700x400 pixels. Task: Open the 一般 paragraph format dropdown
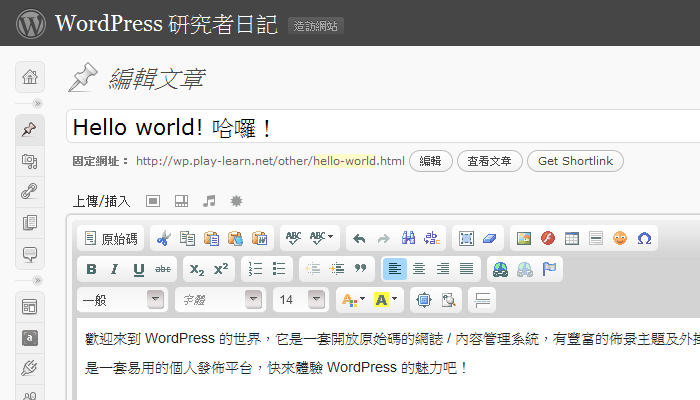coord(122,300)
